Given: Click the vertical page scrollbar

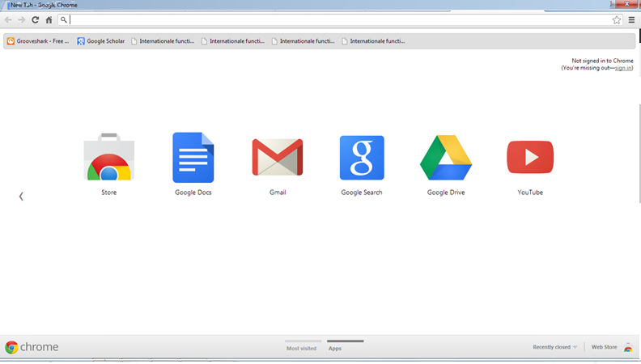Looking at the screenshot, I should 639,154.
